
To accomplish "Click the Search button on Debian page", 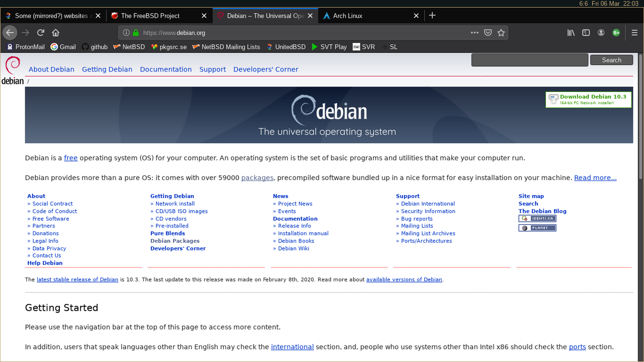I will click(611, 60).
